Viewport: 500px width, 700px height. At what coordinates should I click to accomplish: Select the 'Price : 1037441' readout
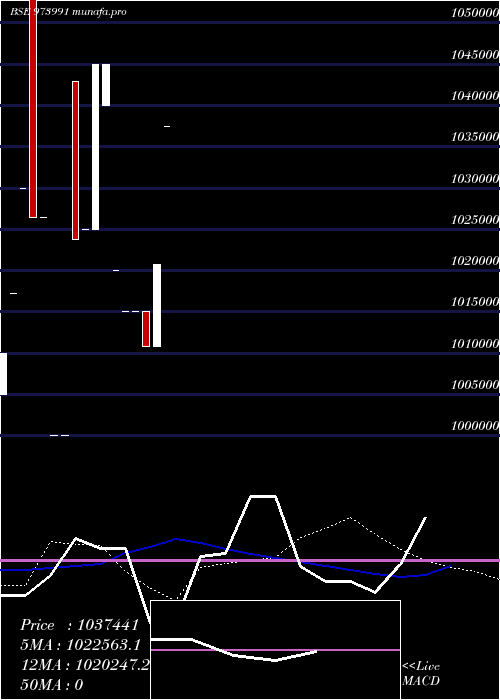tap(80, 625)
